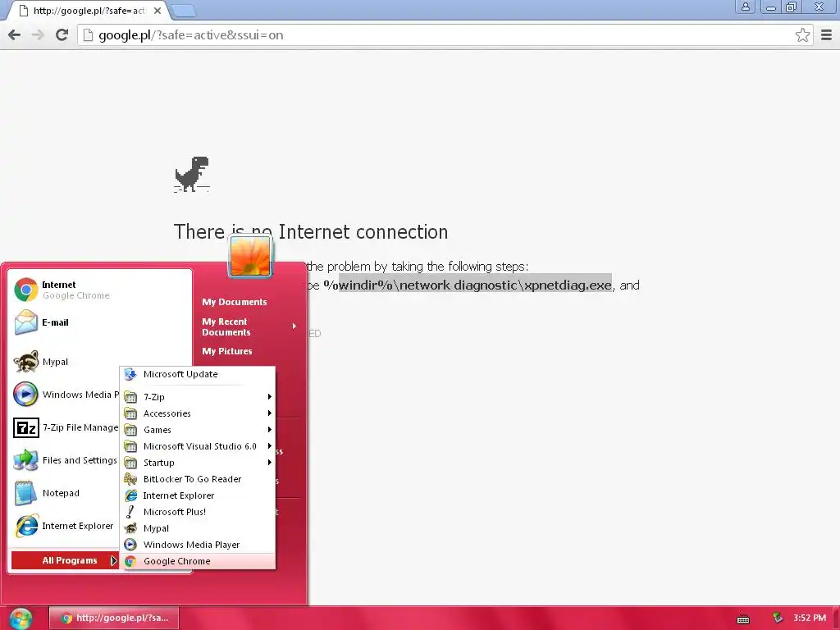Open Files and Settings transfer wizard

pos(64,460)
